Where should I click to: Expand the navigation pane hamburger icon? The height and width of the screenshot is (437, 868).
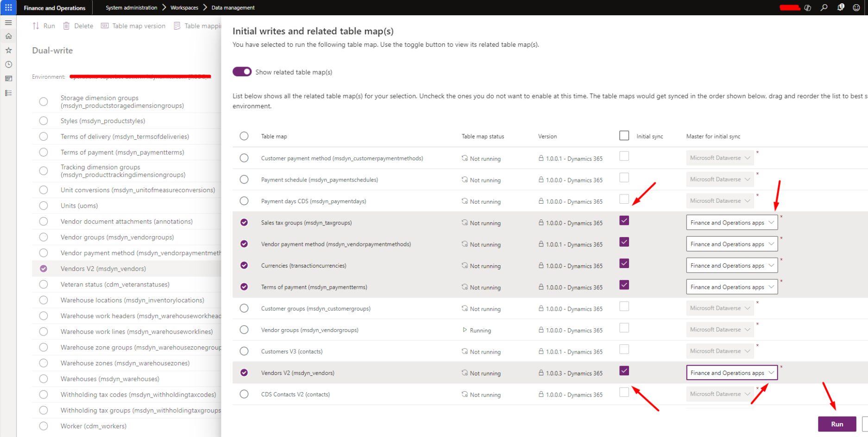pyautogui.click(x=8, y=22)
